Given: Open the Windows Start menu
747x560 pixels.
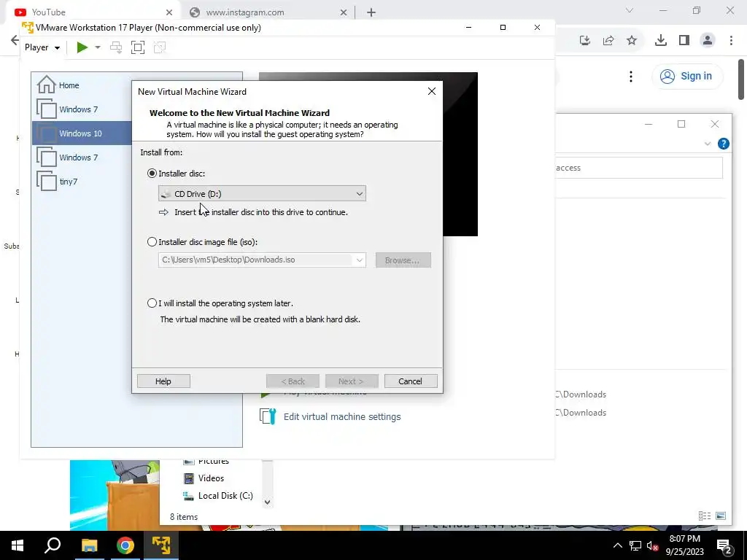Looking at the screenshot, I should (18, 545).
